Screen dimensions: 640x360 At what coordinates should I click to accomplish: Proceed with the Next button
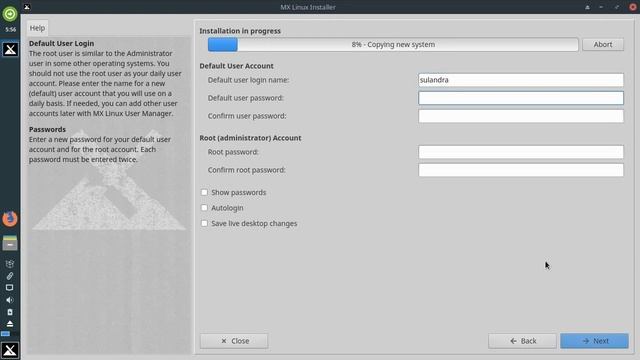coord(594,341)
